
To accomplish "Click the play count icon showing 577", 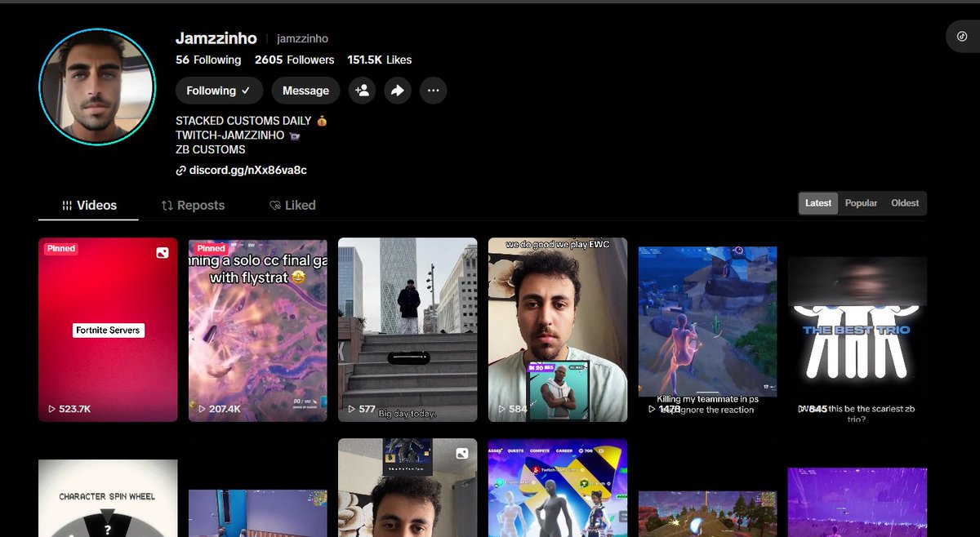I will (x=352, y=409).
